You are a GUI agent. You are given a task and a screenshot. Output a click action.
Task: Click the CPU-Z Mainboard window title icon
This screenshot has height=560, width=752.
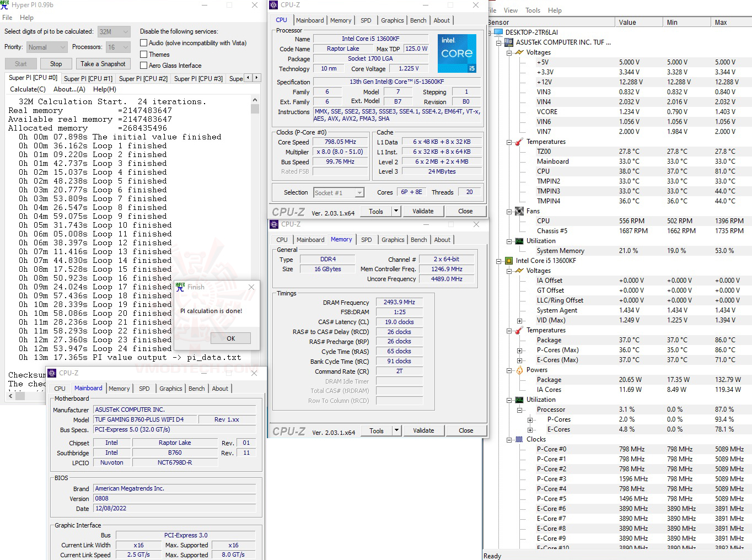point(52,373)
